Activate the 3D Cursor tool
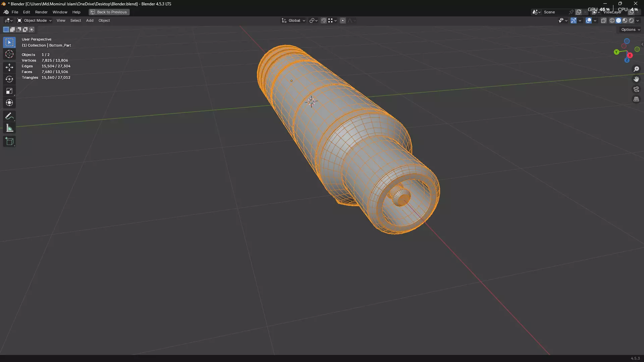The width and height of the screenshot is (644, 362). [9, 54]
